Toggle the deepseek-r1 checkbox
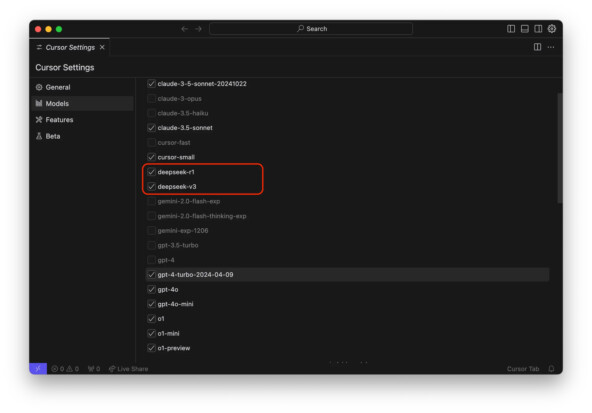This screenshot has width=592, height=413. pos(151,172)
